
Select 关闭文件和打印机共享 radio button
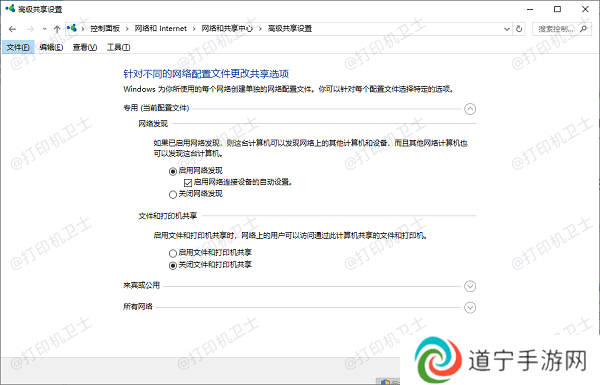click(x=173, y=265)
